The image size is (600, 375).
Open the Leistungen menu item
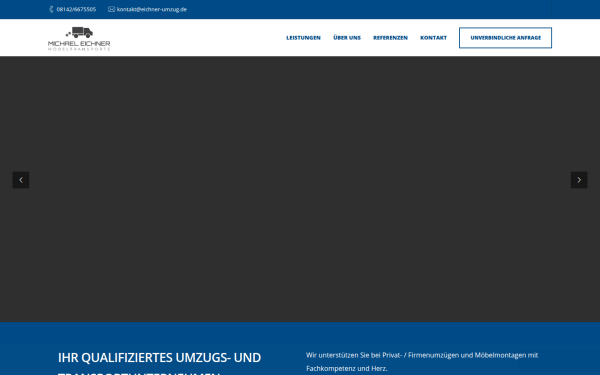coord(303,38)
